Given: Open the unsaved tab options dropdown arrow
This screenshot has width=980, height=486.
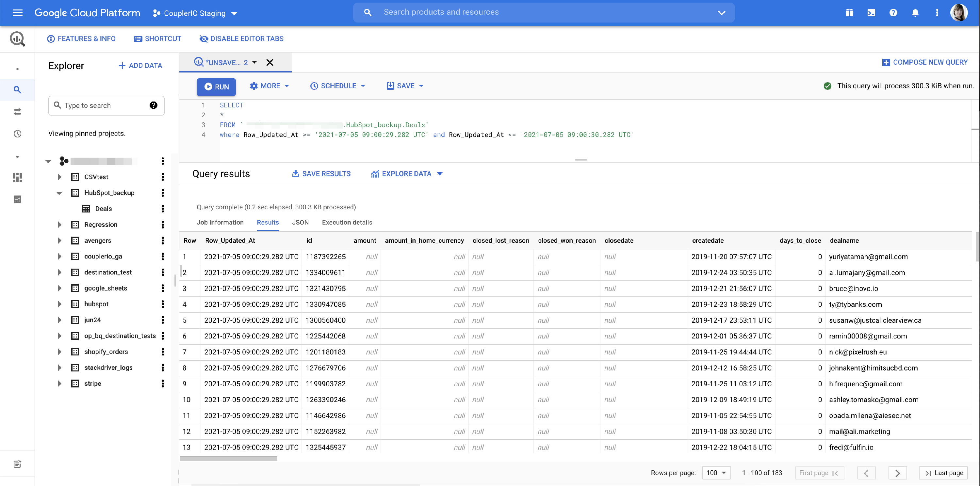Looking at the screenshot, I should pyautogui.click(x=254, y=62).
